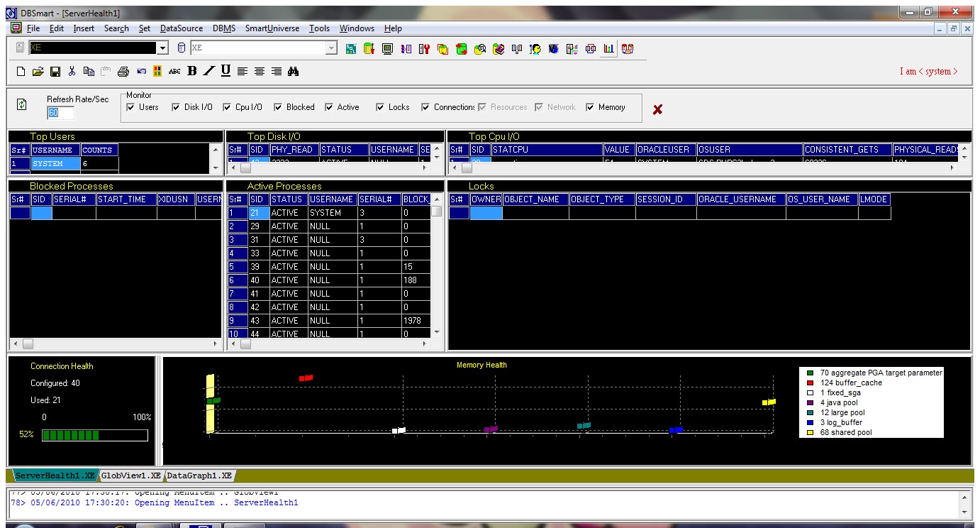Image resolution: width=980 pixels, height=528 pixels.
Task: Center-align text with the toolbar icon
Action: pos(260,71)
